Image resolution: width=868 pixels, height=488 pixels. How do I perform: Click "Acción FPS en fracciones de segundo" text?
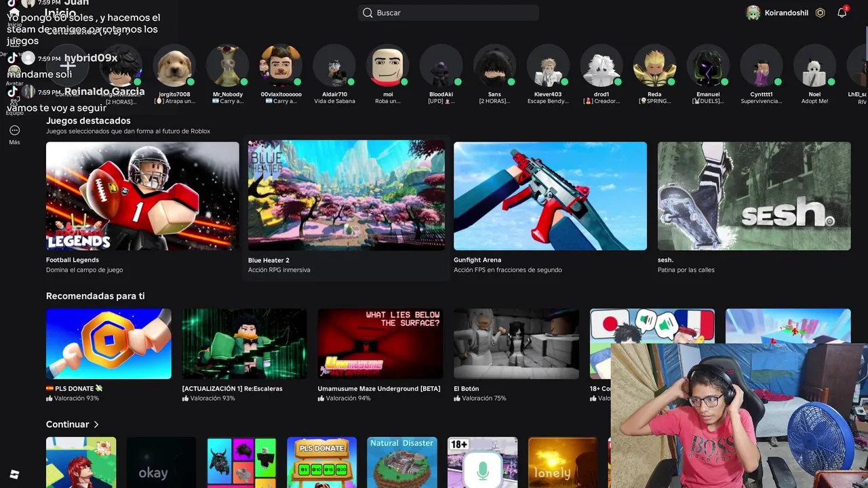pyautogui.click(x=508, y=270)
